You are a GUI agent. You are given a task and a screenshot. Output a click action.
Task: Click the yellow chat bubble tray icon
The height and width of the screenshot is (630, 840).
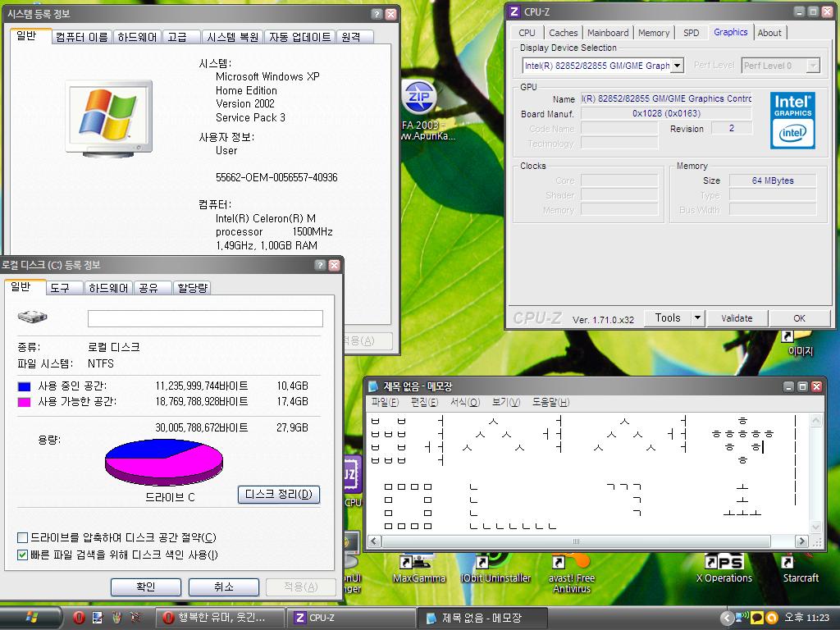tap(757, 618)
